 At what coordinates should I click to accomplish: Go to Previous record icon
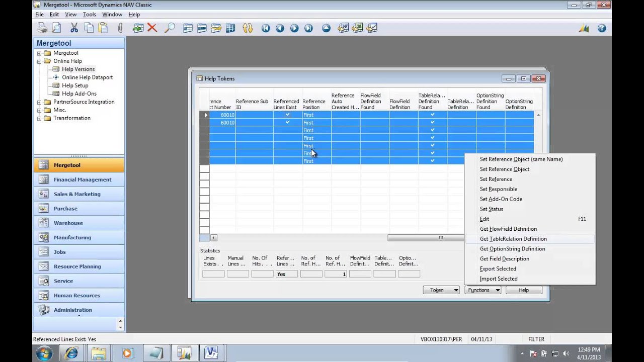click(280, 28)
